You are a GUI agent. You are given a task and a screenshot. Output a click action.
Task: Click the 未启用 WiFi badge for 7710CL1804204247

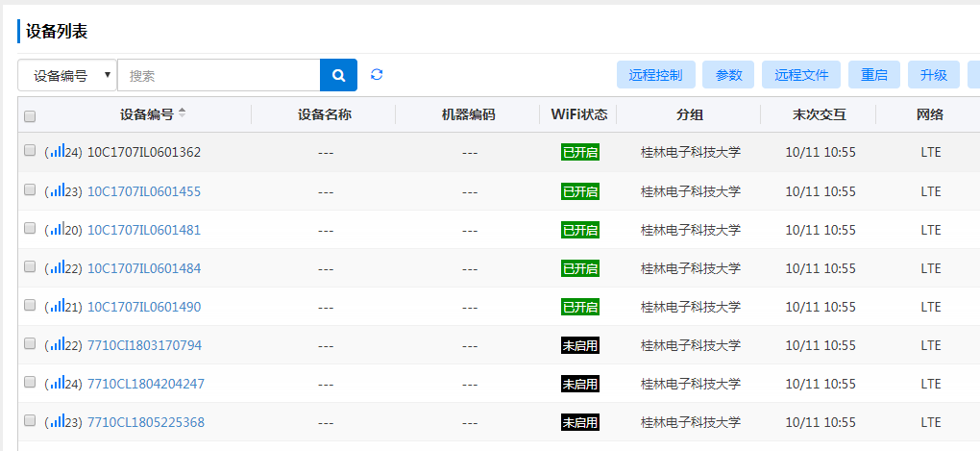pos(579,384)
